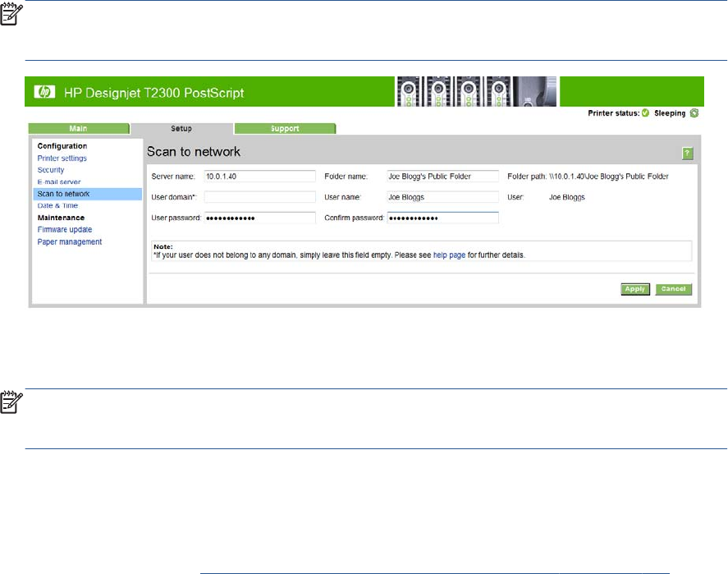Select the Setup tab
728x574 pixels.
coord(181,129)
